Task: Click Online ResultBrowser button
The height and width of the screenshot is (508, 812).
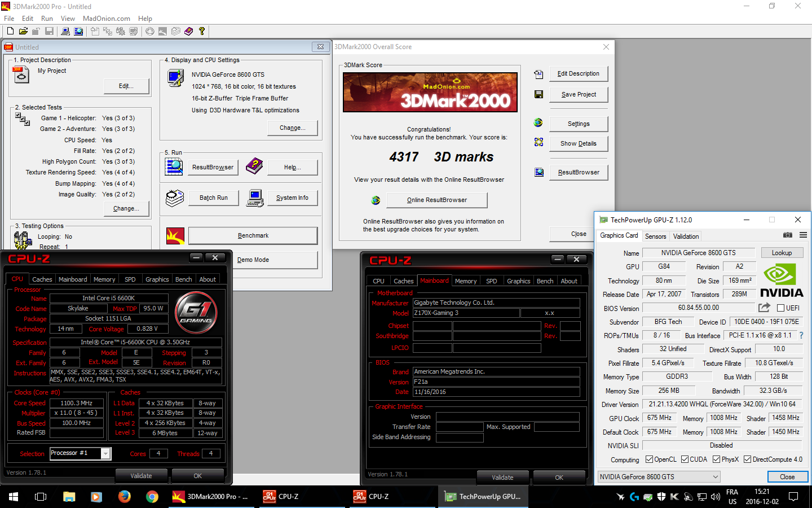Action: click(436, 200)
